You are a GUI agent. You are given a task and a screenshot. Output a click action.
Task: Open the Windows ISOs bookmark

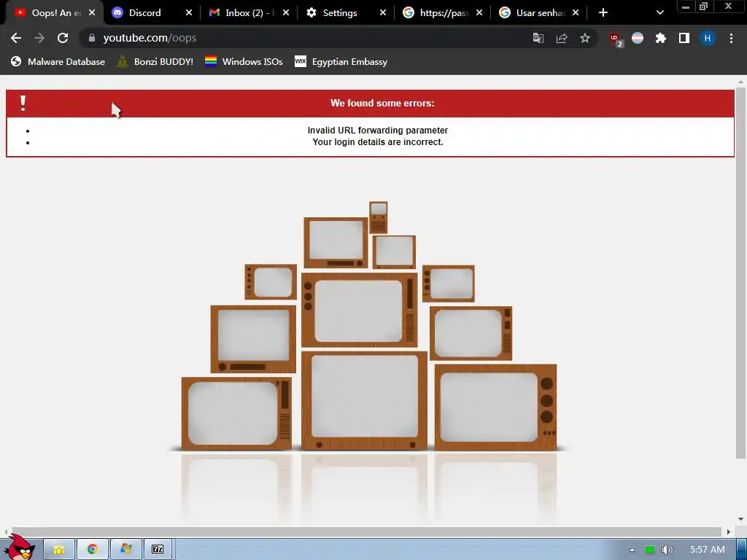point(244,61)
